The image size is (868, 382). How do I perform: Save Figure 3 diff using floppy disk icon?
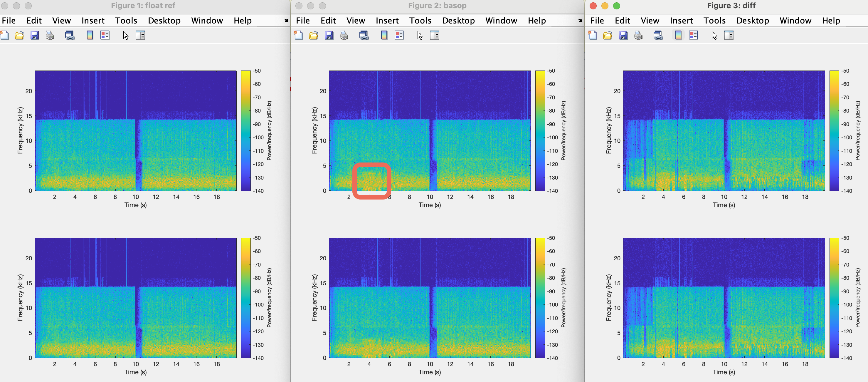(x=623, y=35)
